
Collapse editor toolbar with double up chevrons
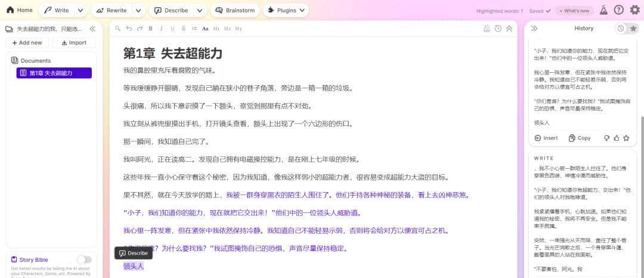(509, 28)
